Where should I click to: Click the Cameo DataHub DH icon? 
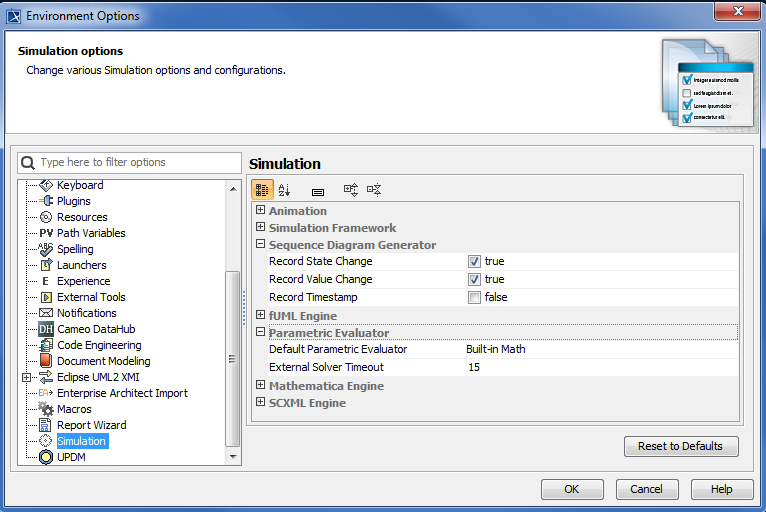[x=46, y=329]
